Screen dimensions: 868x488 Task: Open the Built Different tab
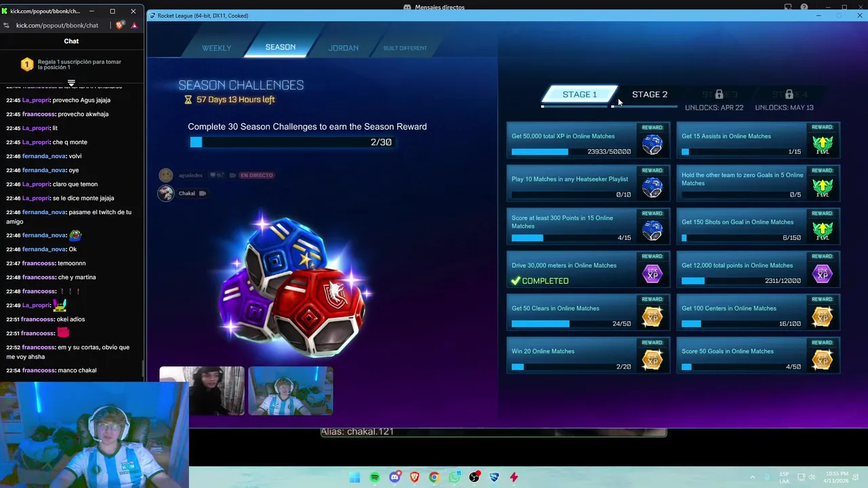405,48
